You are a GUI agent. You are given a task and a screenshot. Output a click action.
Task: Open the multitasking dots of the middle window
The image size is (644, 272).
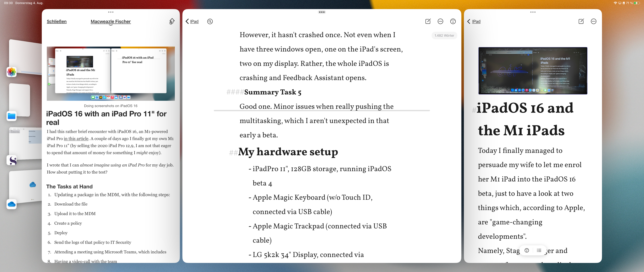(x=322, y=12)
